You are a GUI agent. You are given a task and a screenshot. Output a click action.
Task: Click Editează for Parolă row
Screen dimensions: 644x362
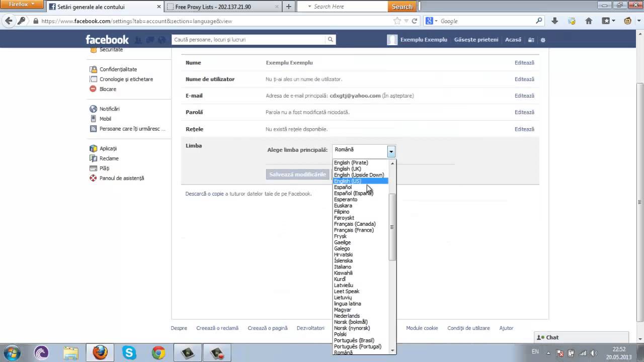click(524, 112)
